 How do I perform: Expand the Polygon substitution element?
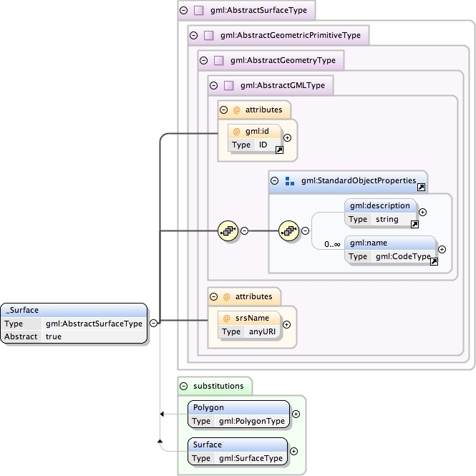point(296,414)
